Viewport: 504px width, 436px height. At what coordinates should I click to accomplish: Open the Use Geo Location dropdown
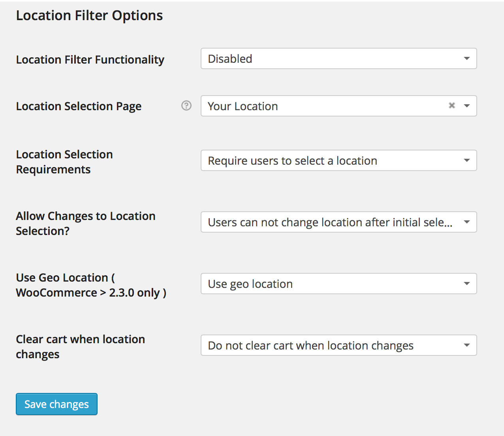339,284
